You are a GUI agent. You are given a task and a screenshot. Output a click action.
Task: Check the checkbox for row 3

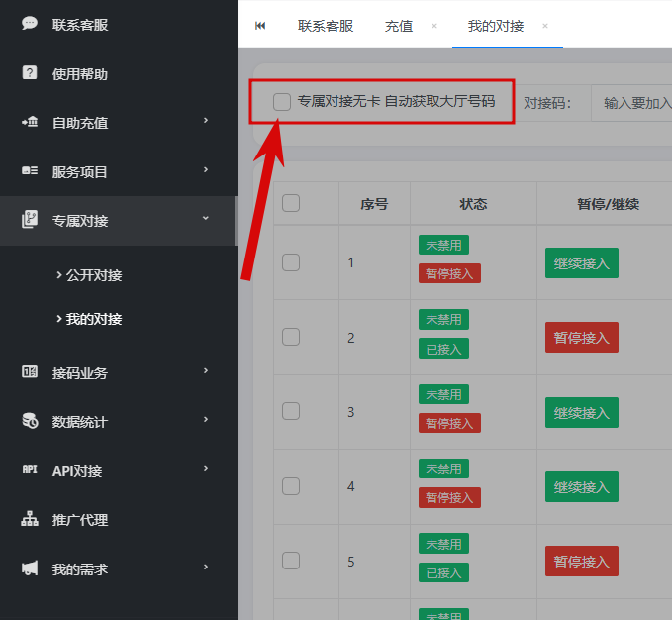pyautogui.click(x=291, y=411)
